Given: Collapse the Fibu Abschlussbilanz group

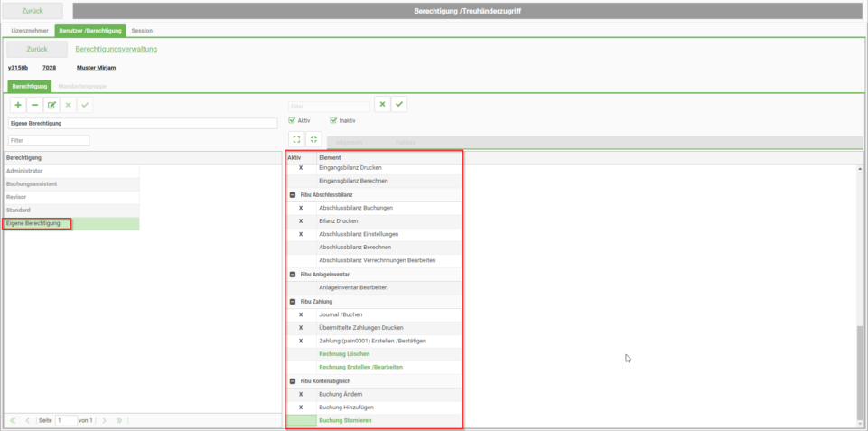Looking at the screenshot, I should [x=293, y=194].
